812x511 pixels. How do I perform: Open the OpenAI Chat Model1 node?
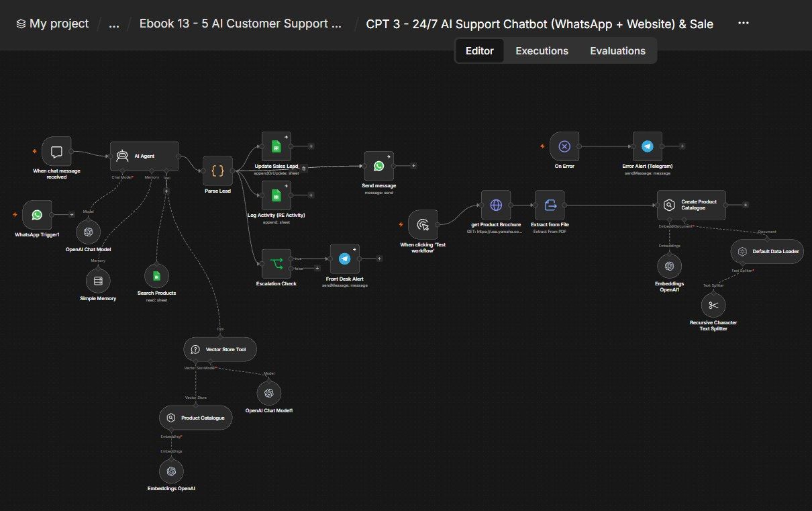click(x=268, y=393)
